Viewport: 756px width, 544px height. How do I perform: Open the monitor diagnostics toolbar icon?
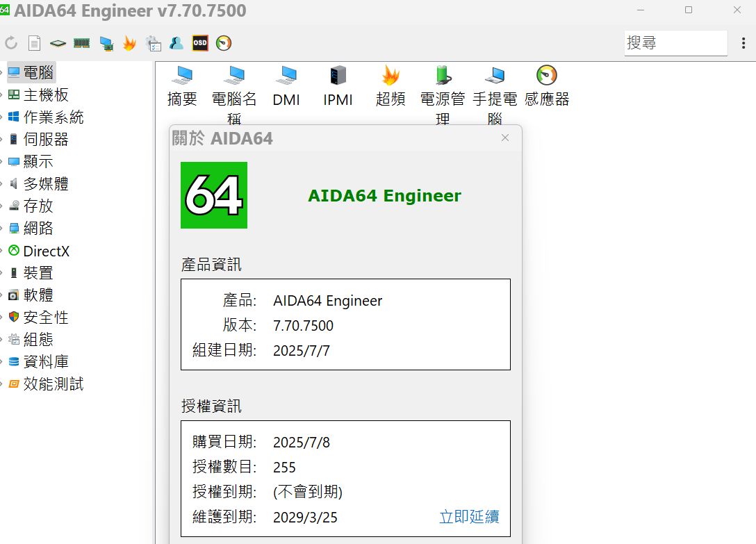(106, 44)
